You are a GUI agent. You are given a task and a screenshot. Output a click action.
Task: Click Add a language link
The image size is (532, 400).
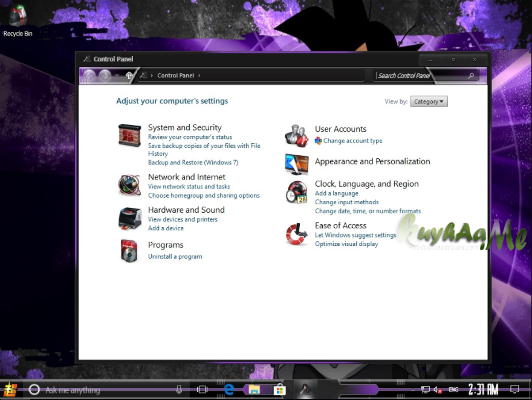(x=337, y=193)
